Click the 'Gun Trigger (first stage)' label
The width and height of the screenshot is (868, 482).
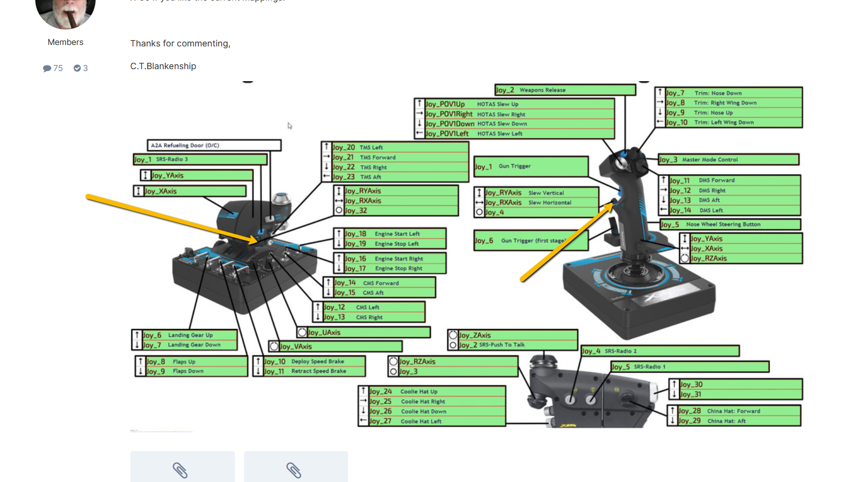(533, 240)
